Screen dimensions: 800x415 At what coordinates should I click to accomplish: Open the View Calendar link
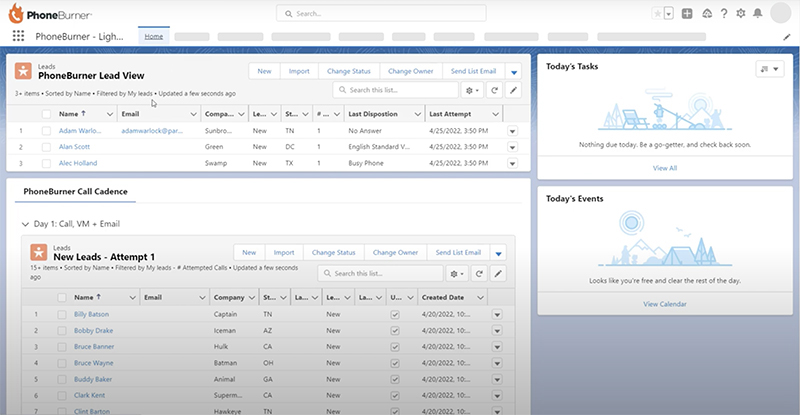(665, 304)
